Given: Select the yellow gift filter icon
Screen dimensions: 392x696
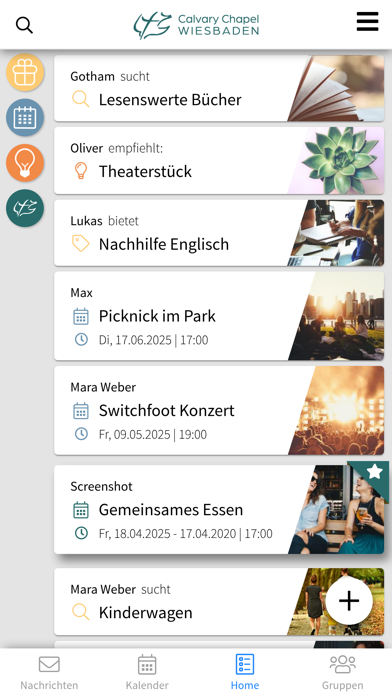Looking at the screenshot, I should pyautogui.click(x=25, y=72).
